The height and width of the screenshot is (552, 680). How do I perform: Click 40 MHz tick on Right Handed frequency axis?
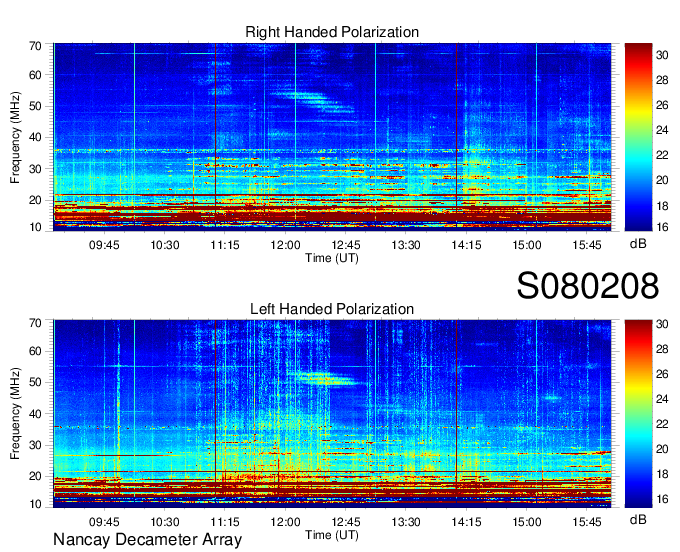35,137
